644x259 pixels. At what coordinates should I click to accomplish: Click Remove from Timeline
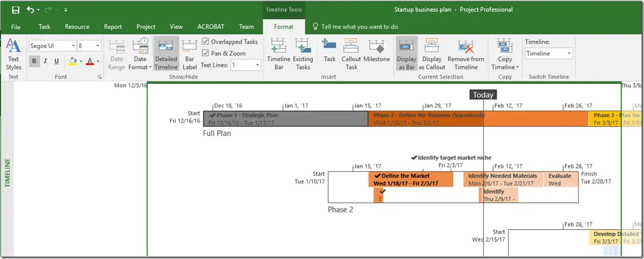[466, 54]
